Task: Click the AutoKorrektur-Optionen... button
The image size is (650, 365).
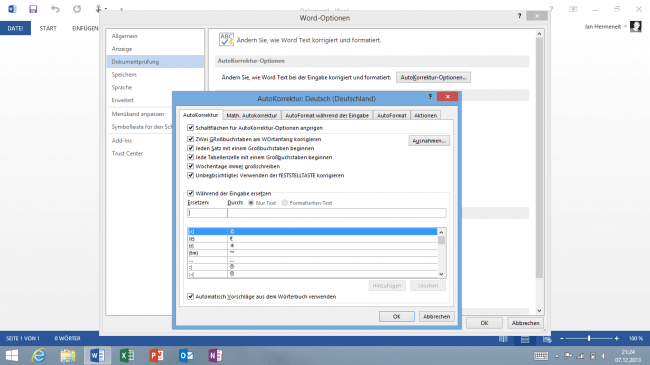Action: click(433, 78)
